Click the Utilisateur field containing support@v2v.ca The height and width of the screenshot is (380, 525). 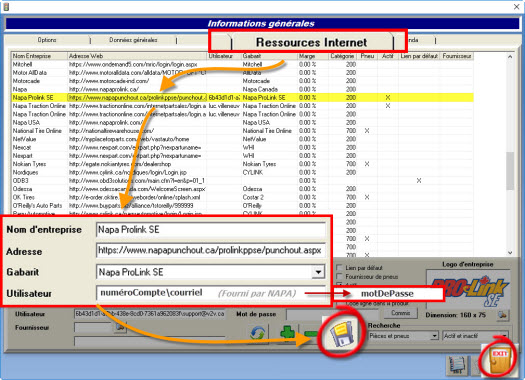[150, 314]
